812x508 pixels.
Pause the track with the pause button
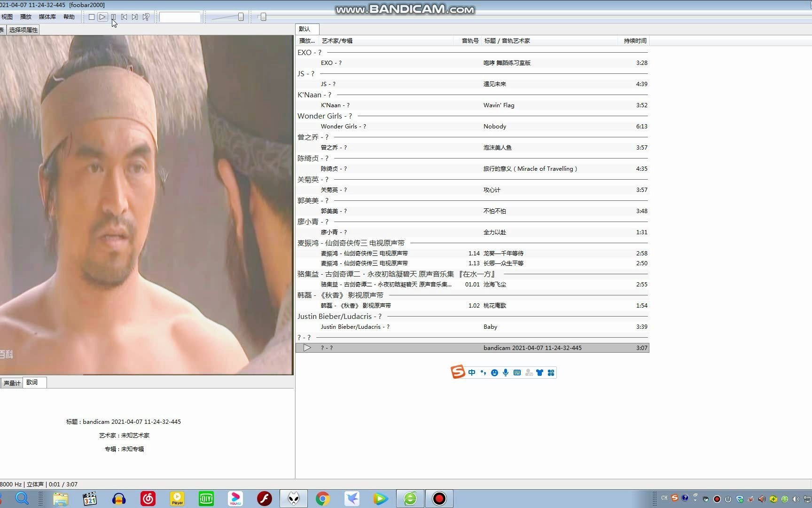[113, 17]
